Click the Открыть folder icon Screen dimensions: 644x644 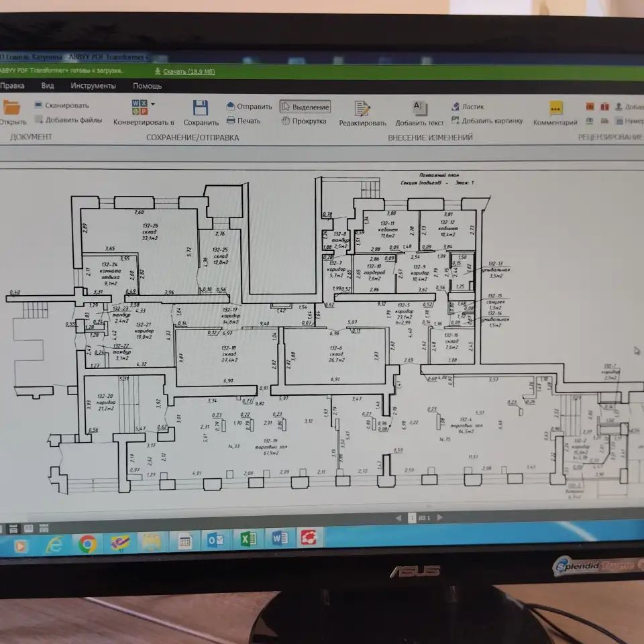click(11, 107)
